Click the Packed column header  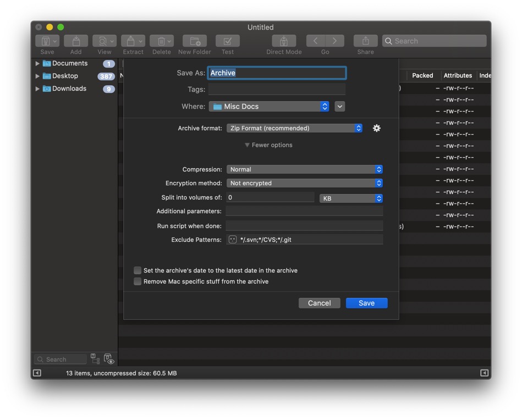(x=422, y=75)
